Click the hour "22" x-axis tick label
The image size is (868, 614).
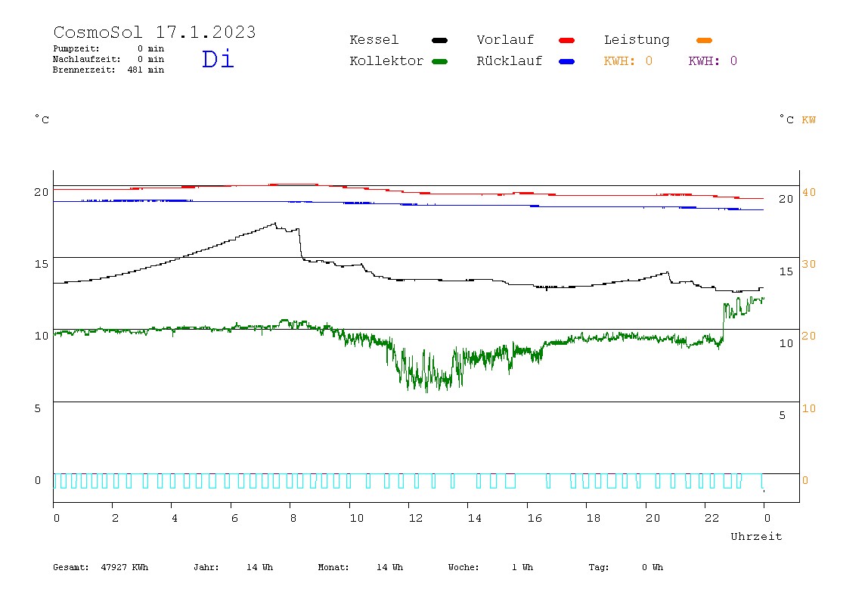coord(712,518)
